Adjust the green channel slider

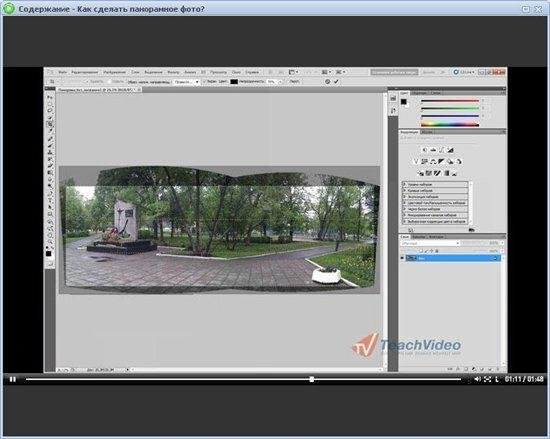click(450, 108)
